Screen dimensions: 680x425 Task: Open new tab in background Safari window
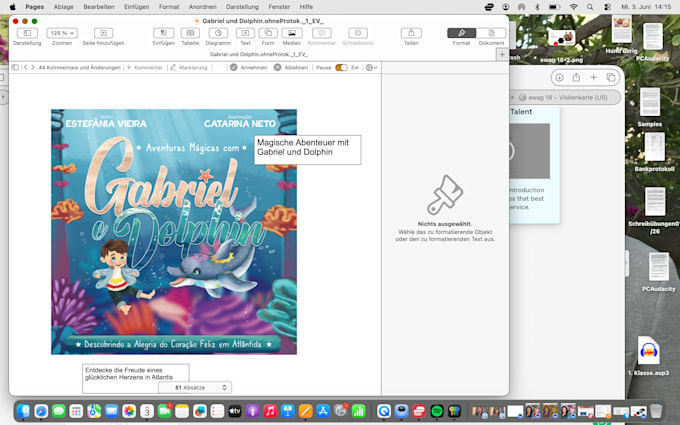593,78
